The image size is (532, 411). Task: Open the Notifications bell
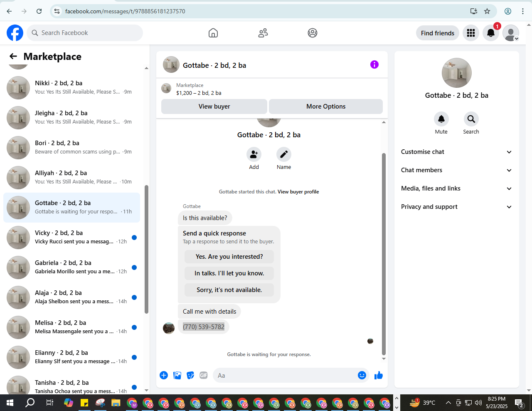491,33
